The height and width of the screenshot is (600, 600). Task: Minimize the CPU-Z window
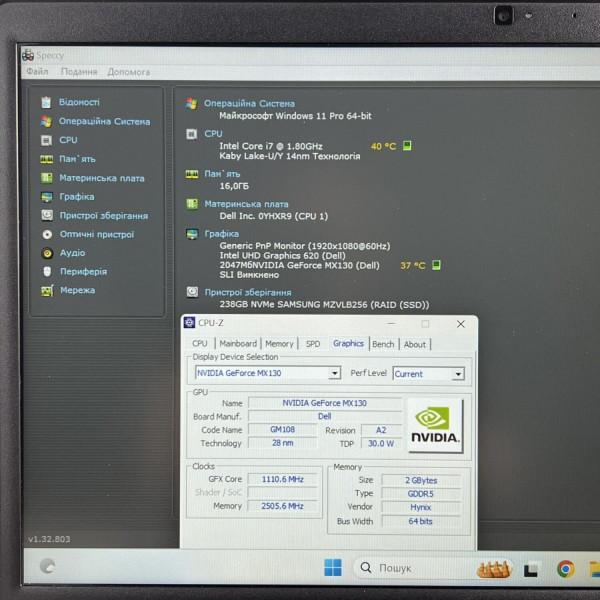point(391,324)
